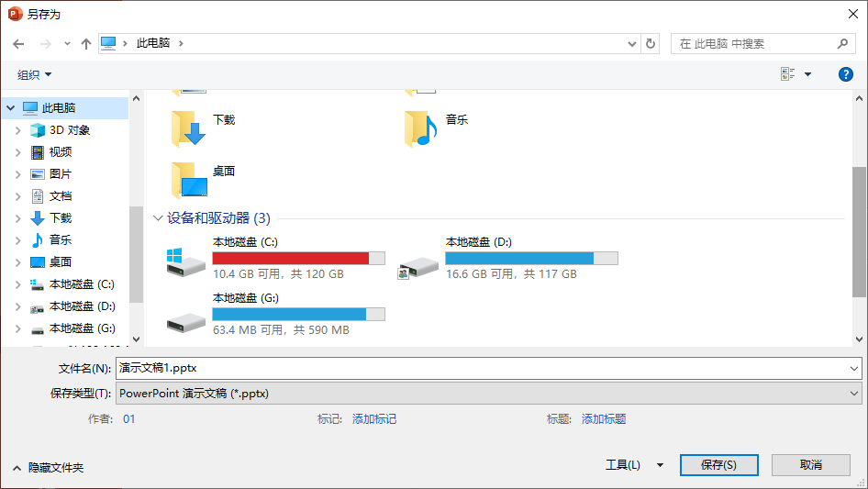Click 添加标记 link
Screen dimensions: 868x489
(374, 419)
